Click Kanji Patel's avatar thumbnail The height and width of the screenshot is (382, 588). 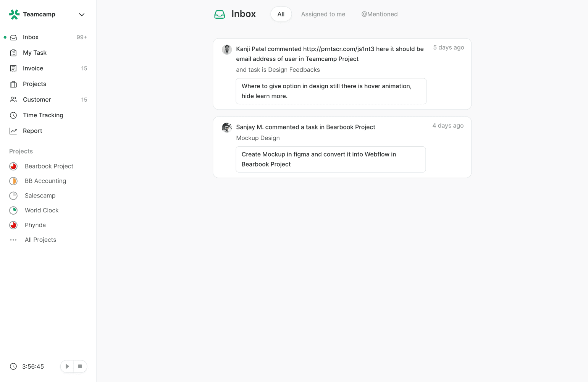click(x=227, y=49)
